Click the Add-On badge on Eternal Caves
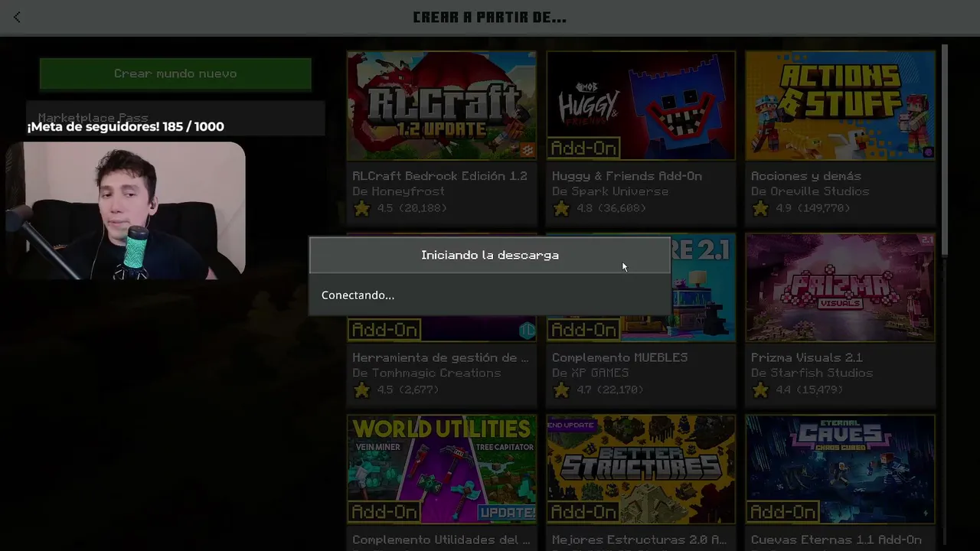 coord(783,512)
